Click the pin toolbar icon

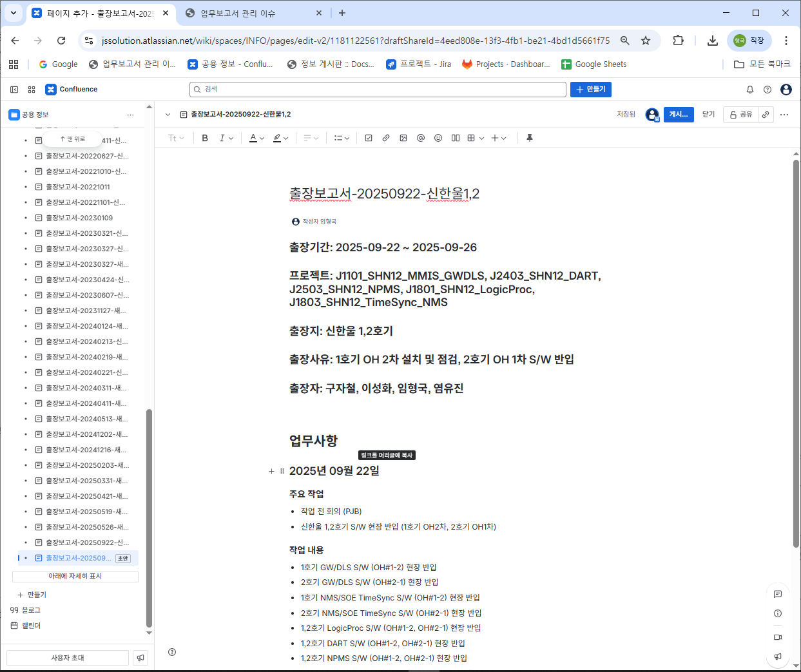coord(530,138)
